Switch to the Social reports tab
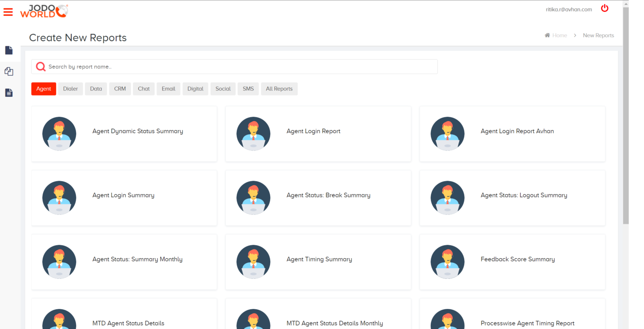This screenshot has width=644, height=329. [x=223, y=89]
